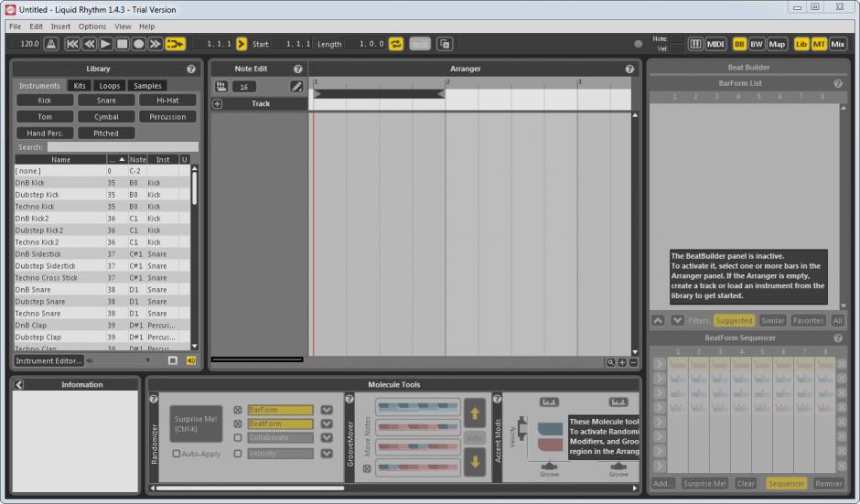This screenshot has height=504, width=860.
Task: Open the Options menu
Action: pyautogui.click(x=92, y=27)
